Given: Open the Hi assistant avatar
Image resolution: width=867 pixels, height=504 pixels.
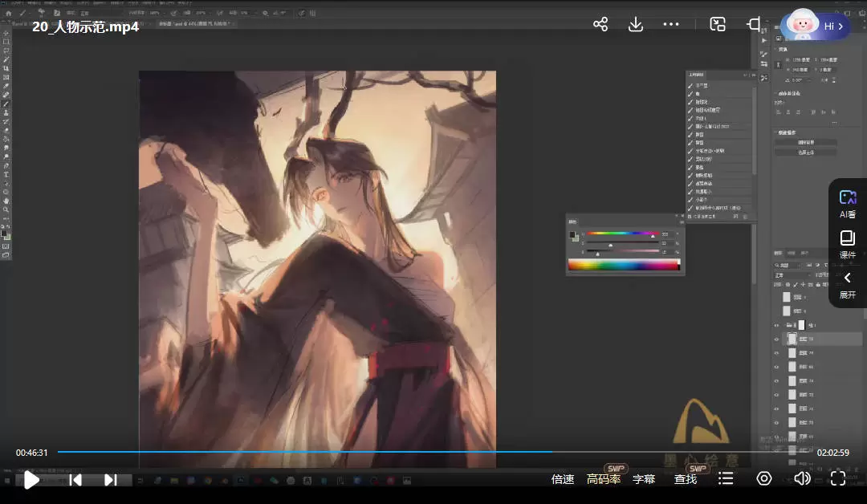Looking at the screenshot, I should (816, 26).
